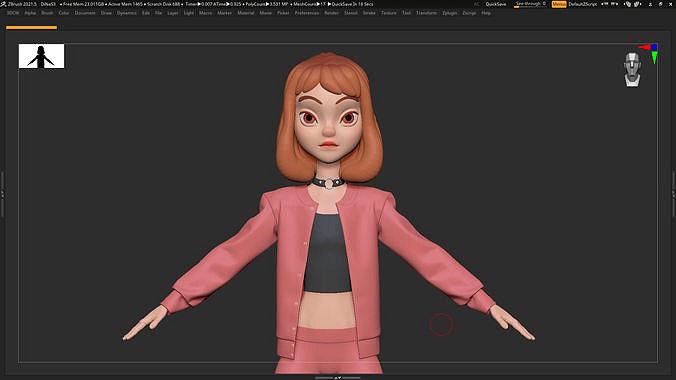Open the Stencil menu

pyautogui.click(x=351, y=13)
